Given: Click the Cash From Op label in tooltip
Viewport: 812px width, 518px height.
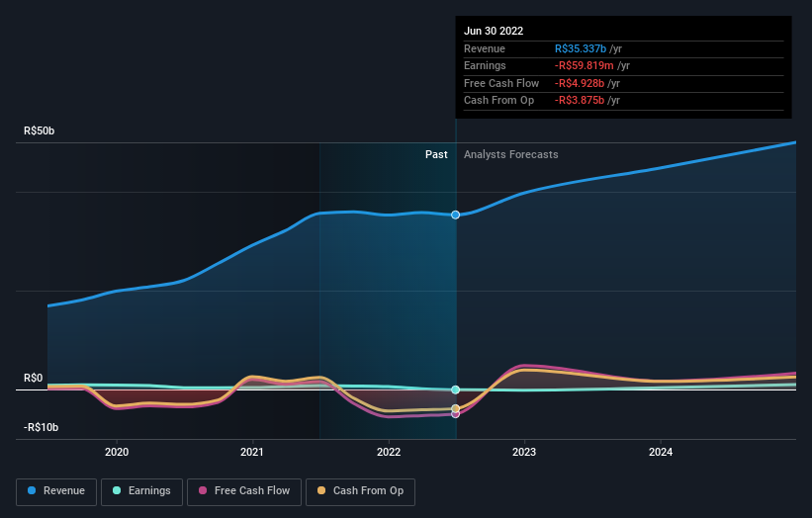Looking at the screenshot, I should pos(498,101).
